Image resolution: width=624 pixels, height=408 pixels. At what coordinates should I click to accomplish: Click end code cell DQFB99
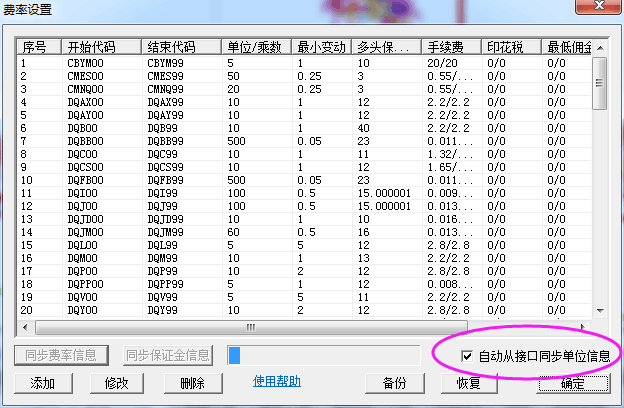[166, 180]
